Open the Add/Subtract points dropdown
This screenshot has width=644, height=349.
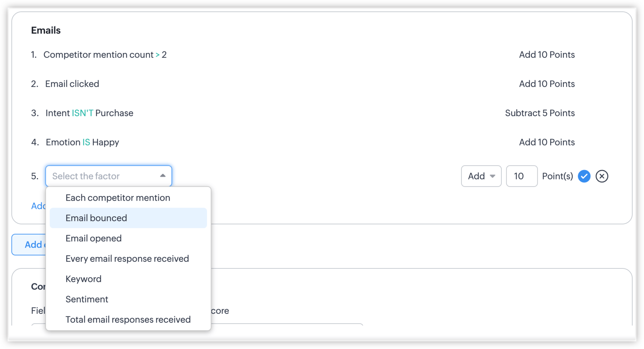pyautogui.click(x=481, y=176)
